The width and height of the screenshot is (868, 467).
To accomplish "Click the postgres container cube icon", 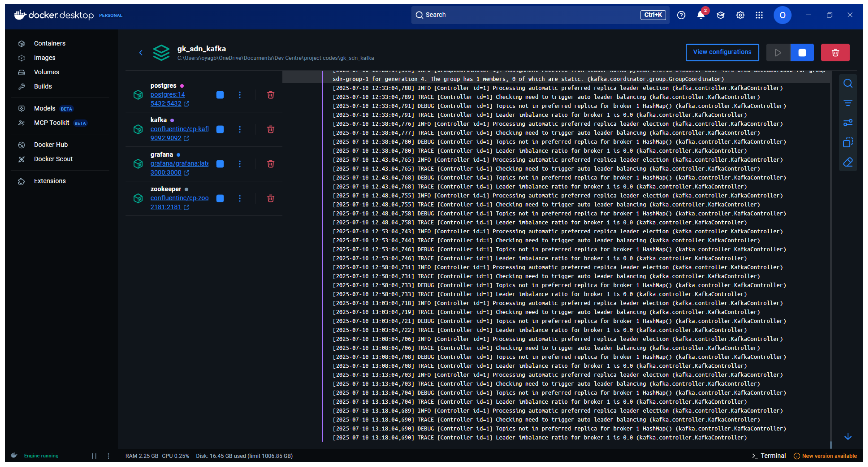I will click(138, 95).
